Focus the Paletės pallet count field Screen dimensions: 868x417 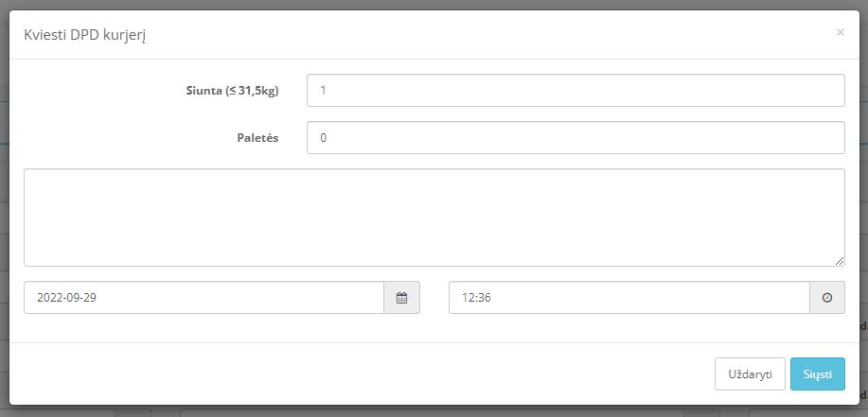click(576, 138)
